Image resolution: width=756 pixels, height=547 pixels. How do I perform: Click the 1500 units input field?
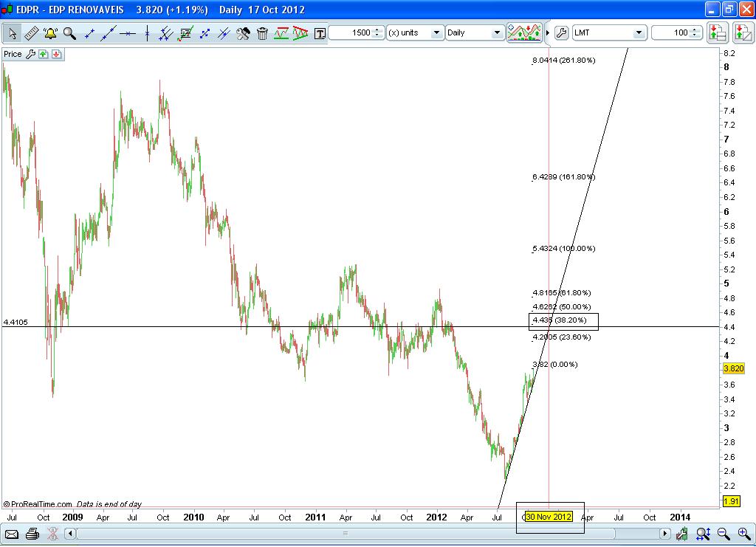coord(351,32)
